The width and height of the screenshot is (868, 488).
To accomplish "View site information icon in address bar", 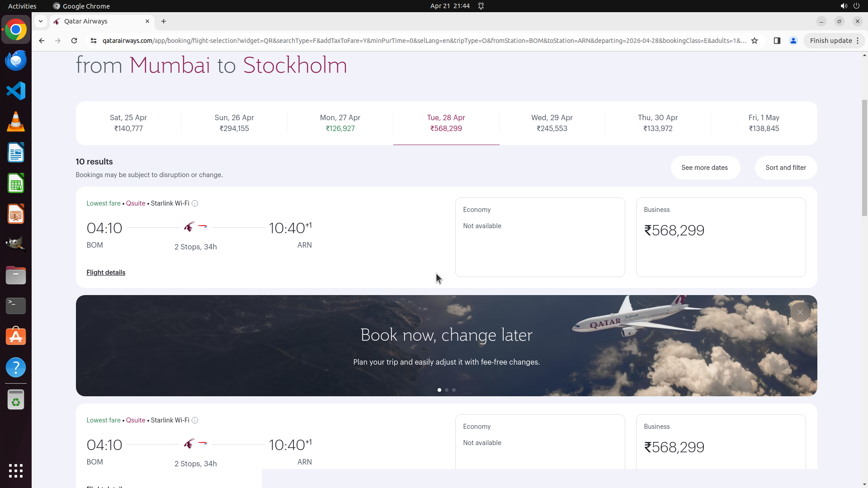I will click(94, 41).
